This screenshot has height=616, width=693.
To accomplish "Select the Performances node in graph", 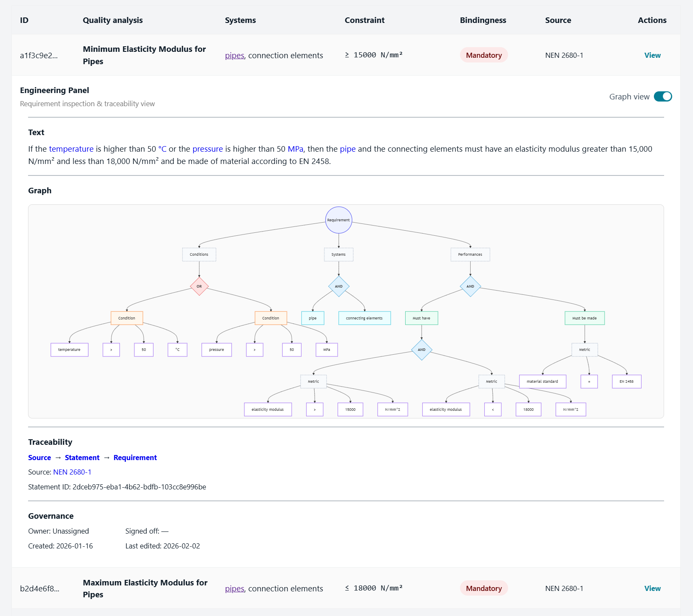I will [x=470, y=254].
